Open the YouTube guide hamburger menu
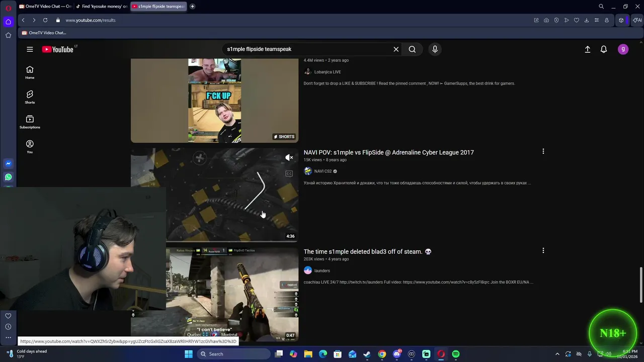Viewport: 644px width, 362px height. [x=30, y=49]
